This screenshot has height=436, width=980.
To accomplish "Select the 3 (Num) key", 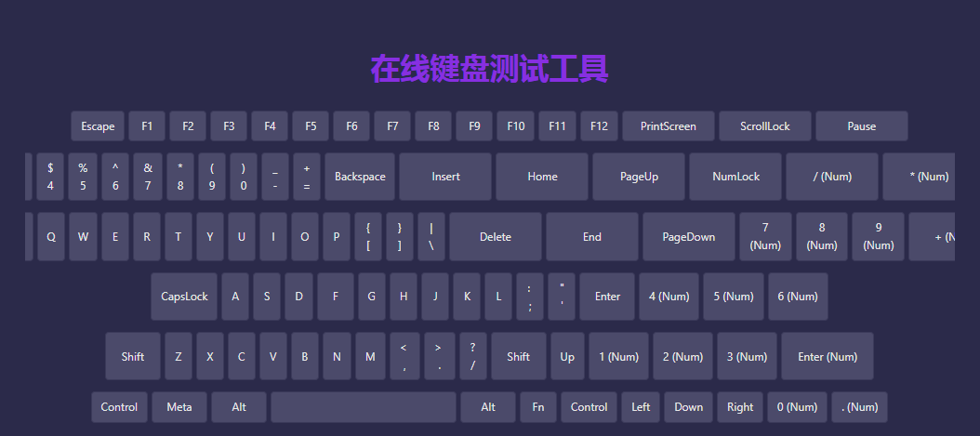I will 747,357.
